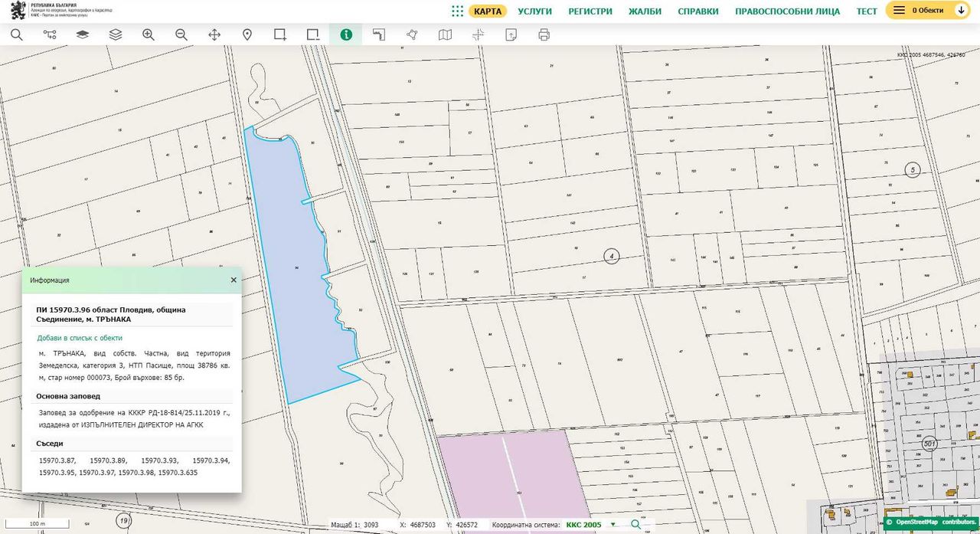Click neighbor parcel 15970.3.95
Viewport: 980px width, 534px height.
coord(57,473)
